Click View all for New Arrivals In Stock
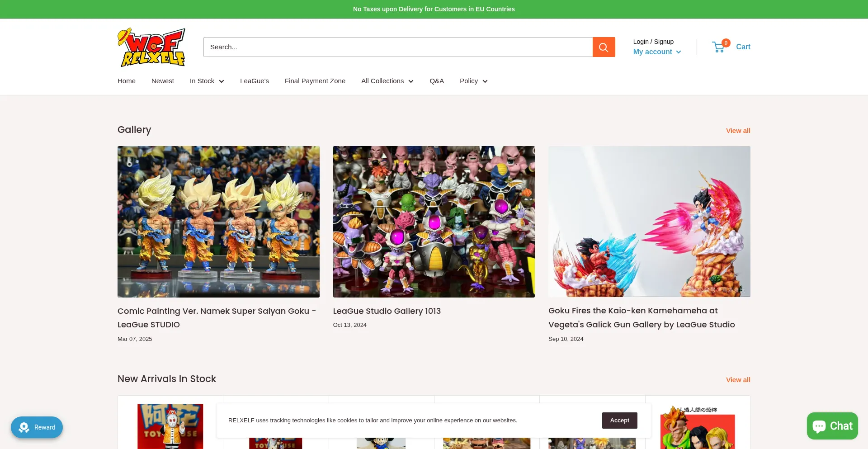The image size is (868, 449). [x=738, y=380]
